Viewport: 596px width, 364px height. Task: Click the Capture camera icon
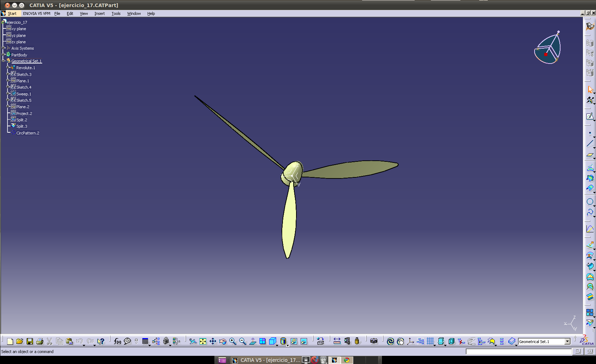(374, 341)
